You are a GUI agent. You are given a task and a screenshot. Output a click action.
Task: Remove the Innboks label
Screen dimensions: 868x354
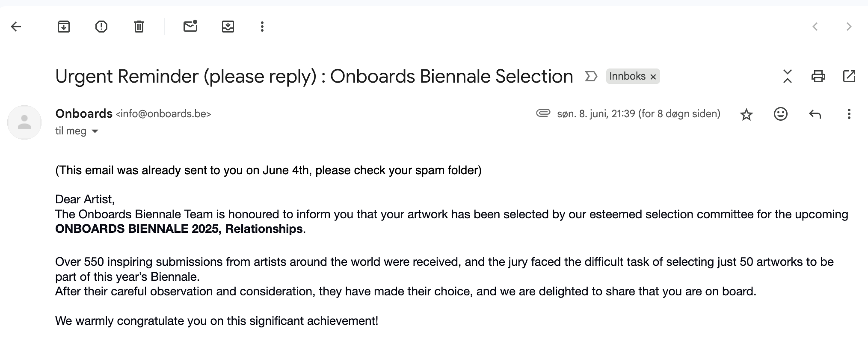pyautogui.click(x=653, y=77)
